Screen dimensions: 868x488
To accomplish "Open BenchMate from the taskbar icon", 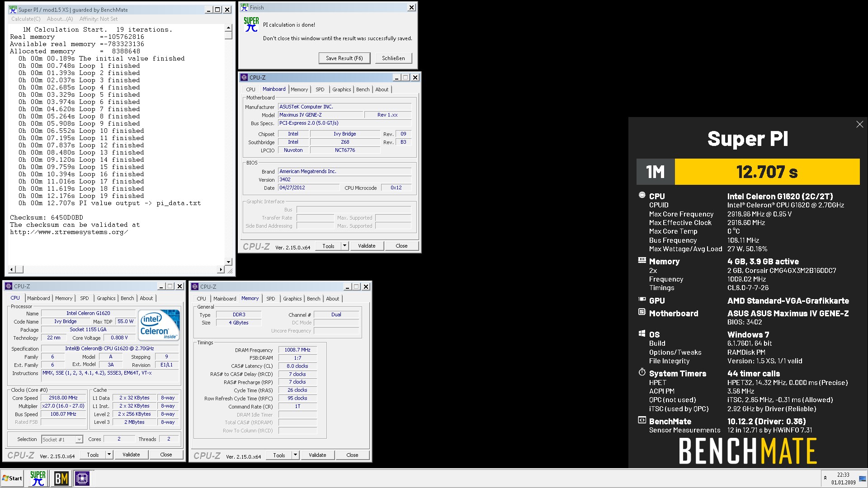I will pyautogui.click(x=61, y=478).
